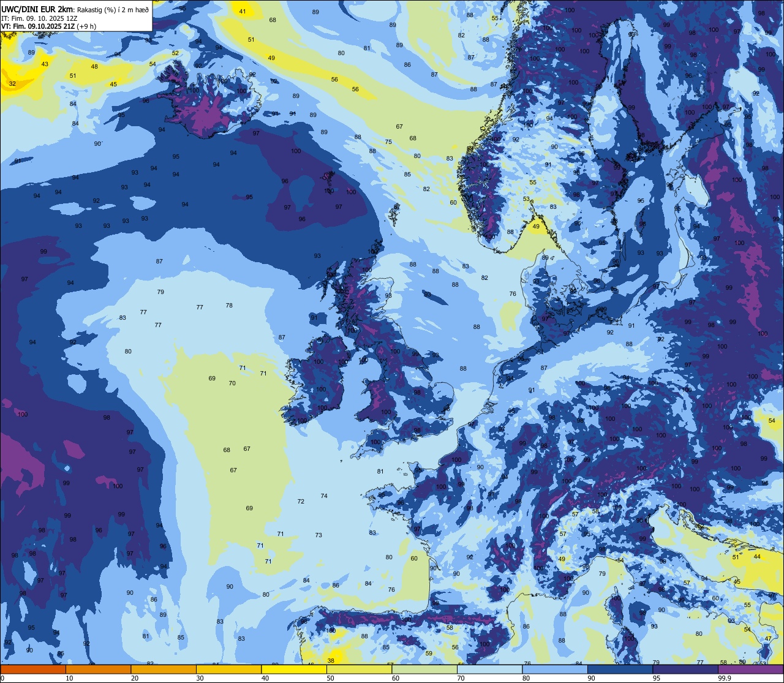This screenshot has height=683, width=784.
Task: Click the humidity value '44' on the map
Action: [757, 556]
